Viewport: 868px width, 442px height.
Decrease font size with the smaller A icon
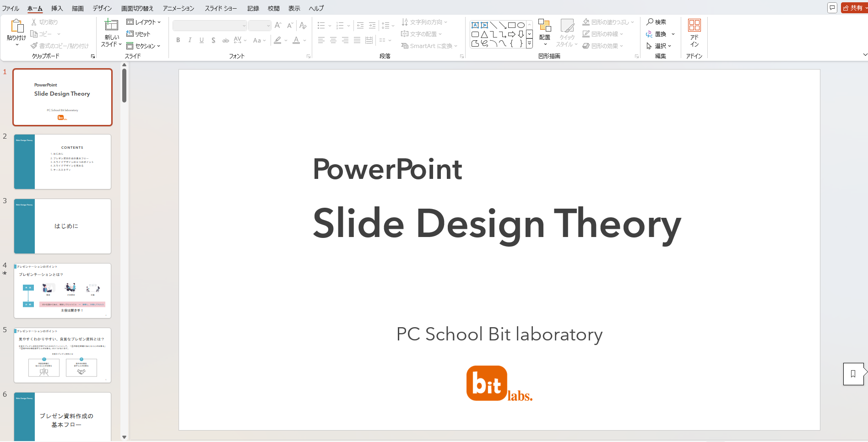290,26
